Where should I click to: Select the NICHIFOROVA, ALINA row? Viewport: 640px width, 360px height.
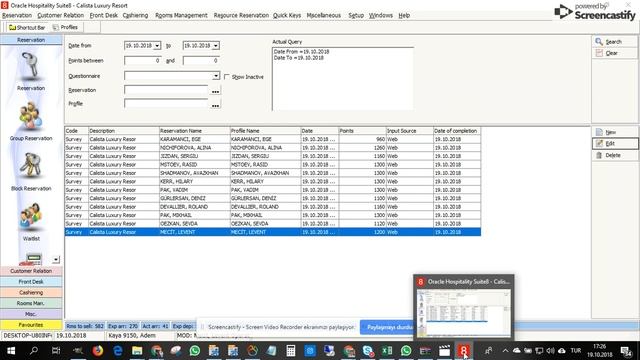[273, 148]
